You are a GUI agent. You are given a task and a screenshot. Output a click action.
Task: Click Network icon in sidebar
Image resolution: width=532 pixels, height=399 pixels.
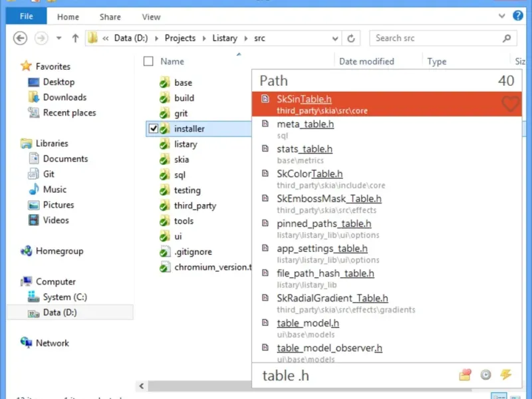point(26,342)
